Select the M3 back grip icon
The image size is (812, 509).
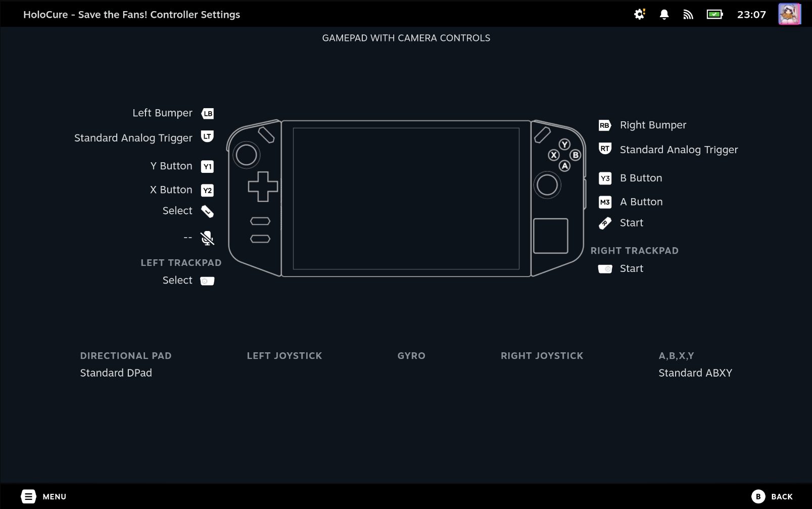point(605,202)
